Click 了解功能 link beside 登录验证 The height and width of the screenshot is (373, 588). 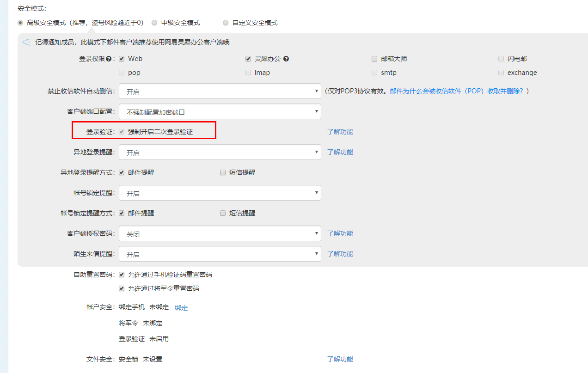(340, 132)
